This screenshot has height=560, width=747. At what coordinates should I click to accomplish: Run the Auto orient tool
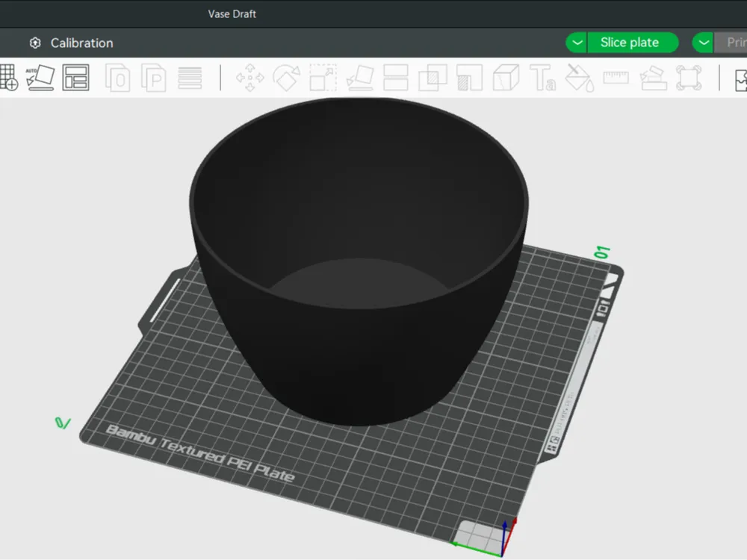click(x=40, y=77)
